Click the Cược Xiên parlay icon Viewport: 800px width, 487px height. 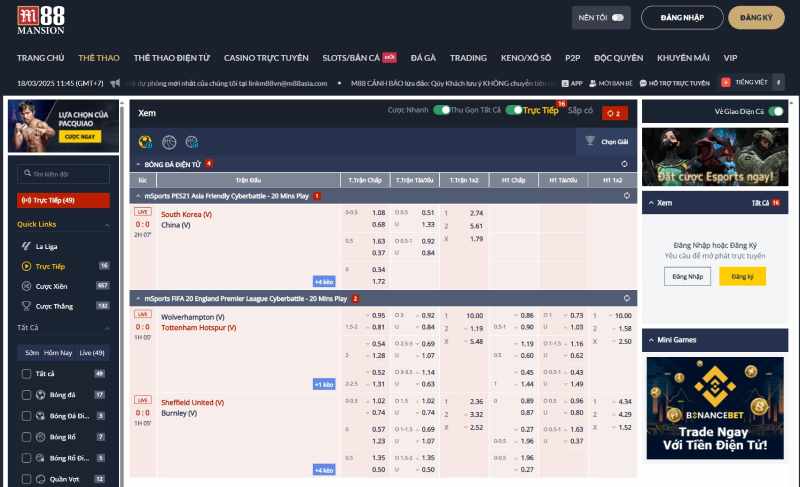coord(27,286)
